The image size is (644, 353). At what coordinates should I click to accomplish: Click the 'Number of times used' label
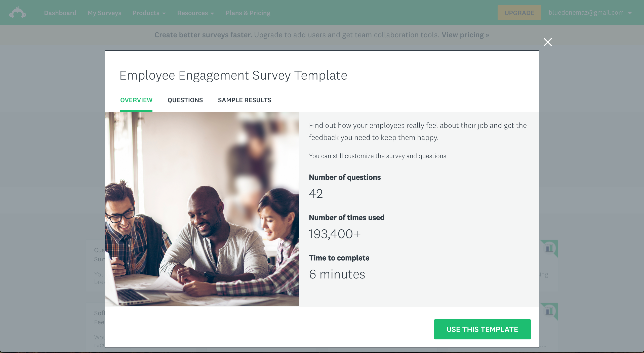click(x=347, y=218)
